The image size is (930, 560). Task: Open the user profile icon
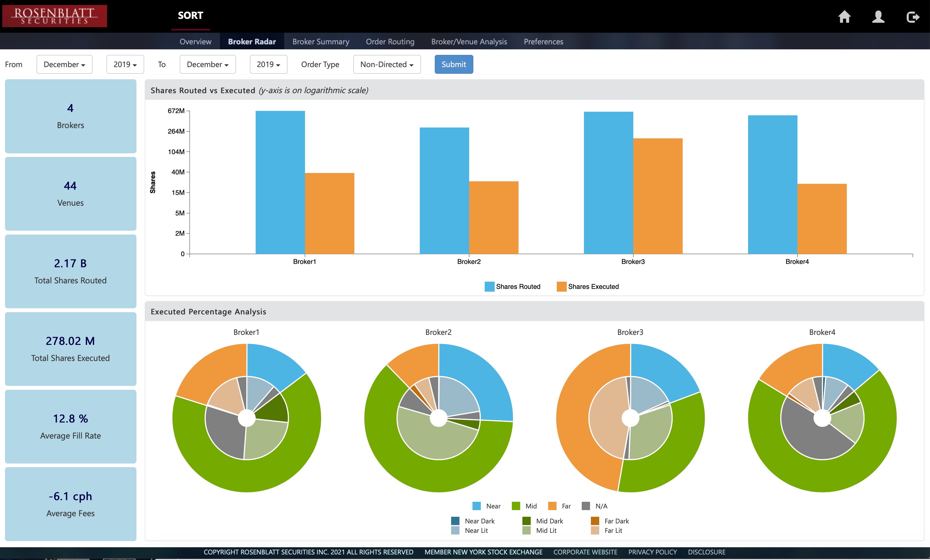point(878,17)
